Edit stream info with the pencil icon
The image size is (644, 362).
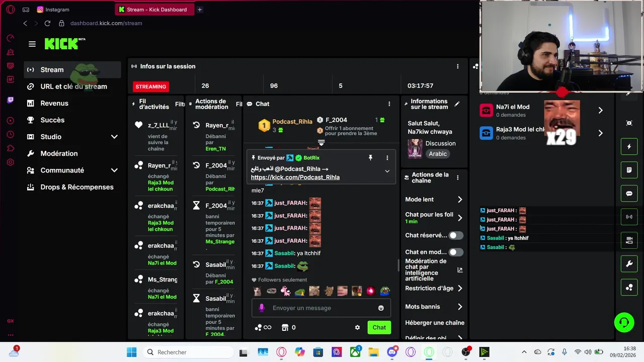[457, 104]
